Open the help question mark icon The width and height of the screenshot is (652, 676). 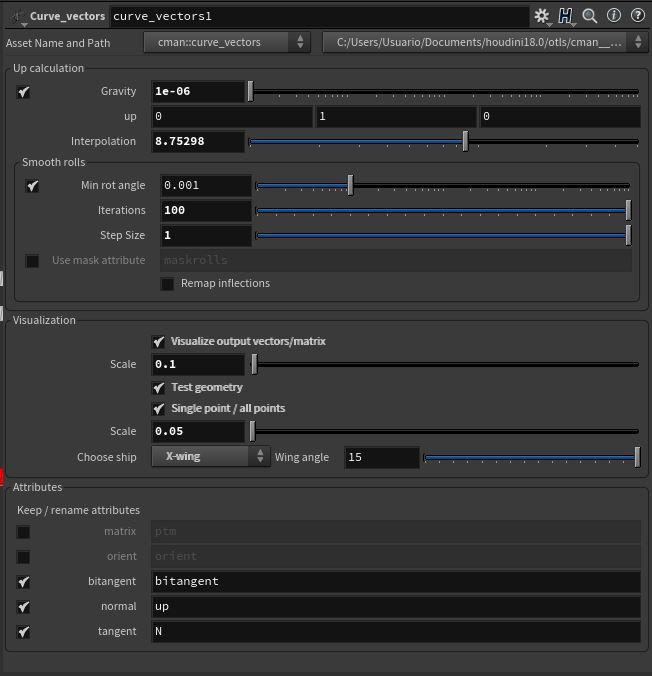coord(636,16)
